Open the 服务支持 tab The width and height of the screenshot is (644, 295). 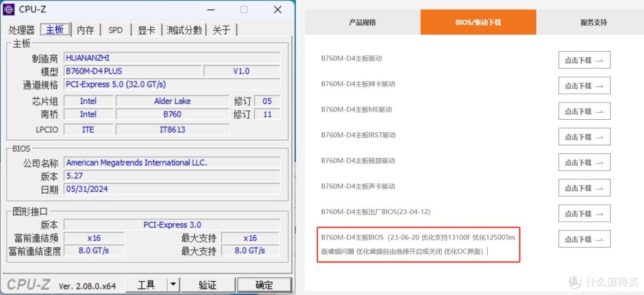click(x=593, y=22)
